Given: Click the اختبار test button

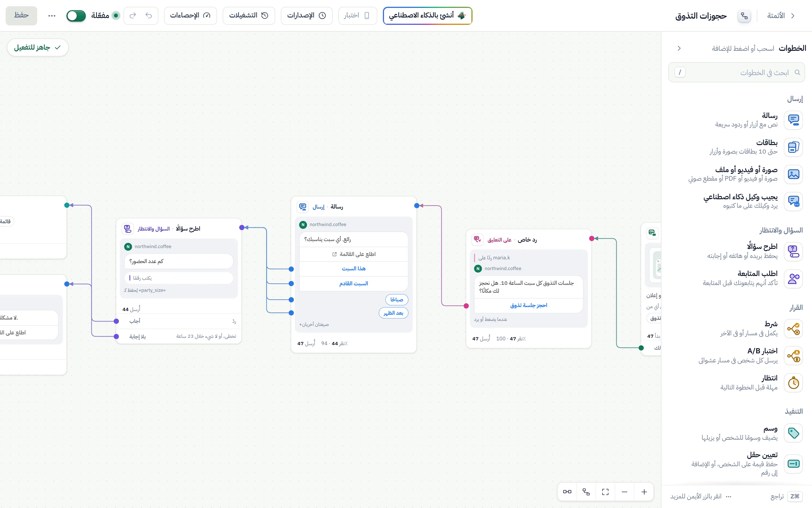Looking at the screenshot, I should click(x=357, y=16).
